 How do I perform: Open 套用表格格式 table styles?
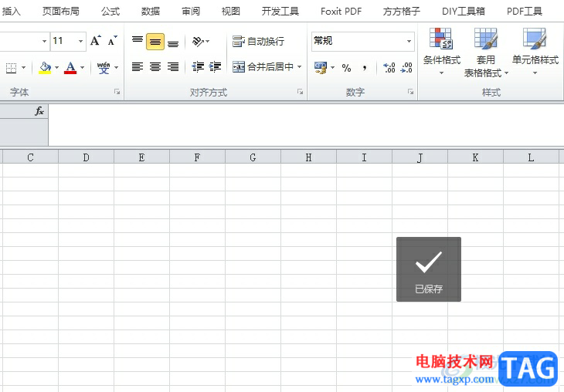(x=486, y=52)
